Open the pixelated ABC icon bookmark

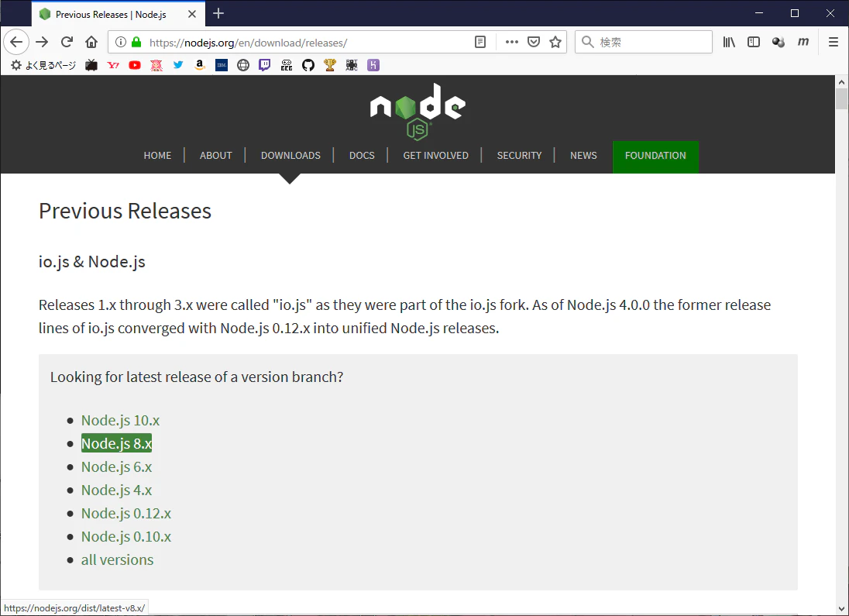352,65
